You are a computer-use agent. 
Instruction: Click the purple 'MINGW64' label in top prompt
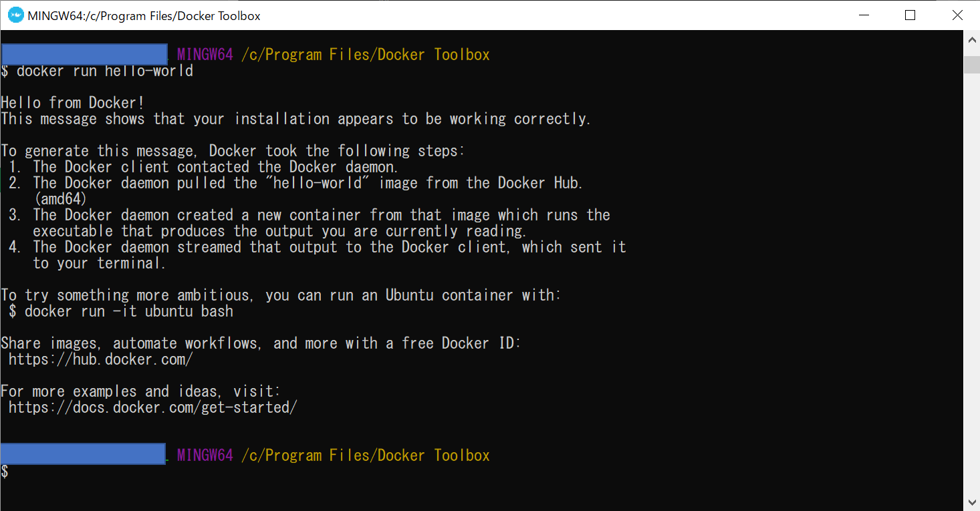205,55
